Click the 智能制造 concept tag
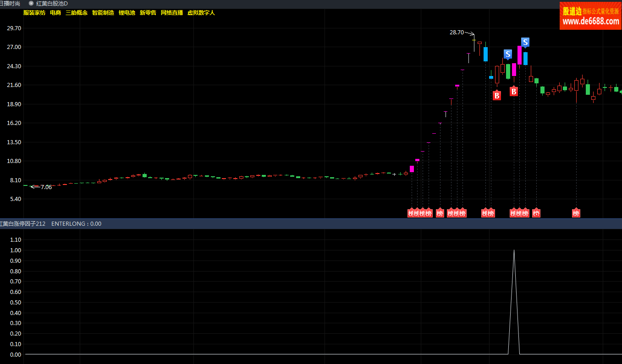Viewport: 622px width, 364px height. [103, 13]
